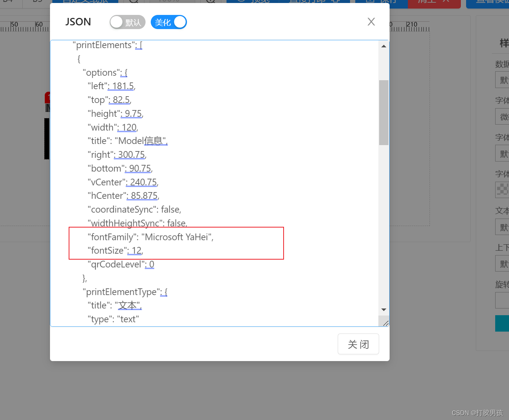Open the 数据 dropdown in background style panel
This screenshot has height=420, width=509.
[502, 80]
